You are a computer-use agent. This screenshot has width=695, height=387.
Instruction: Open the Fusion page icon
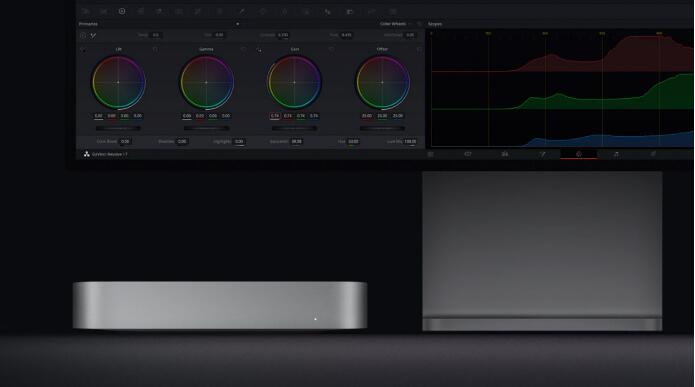(542, 154)
